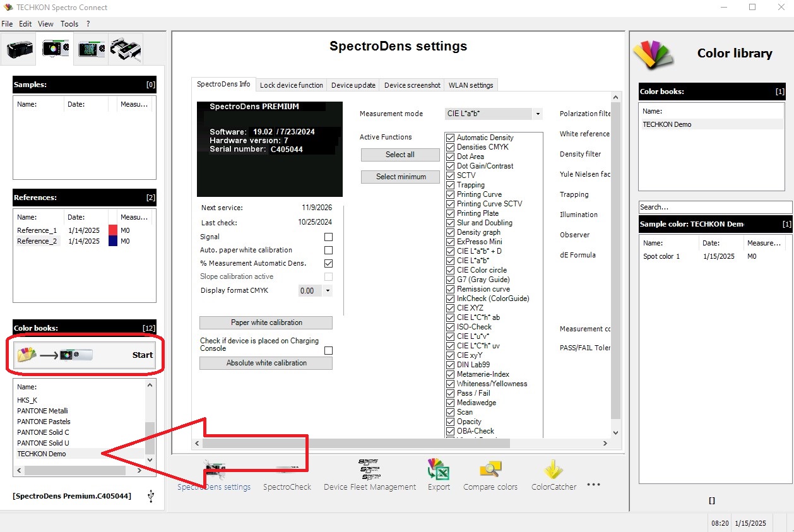Open the ? help menu

[88, 24]
